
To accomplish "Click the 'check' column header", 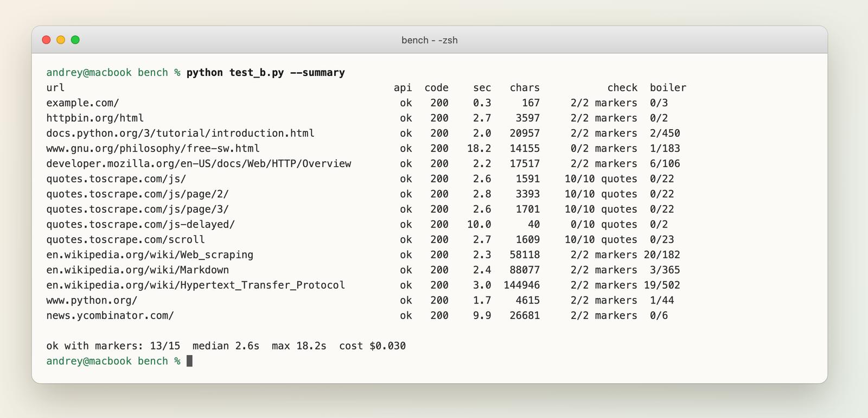I will (x=622, y=88).
